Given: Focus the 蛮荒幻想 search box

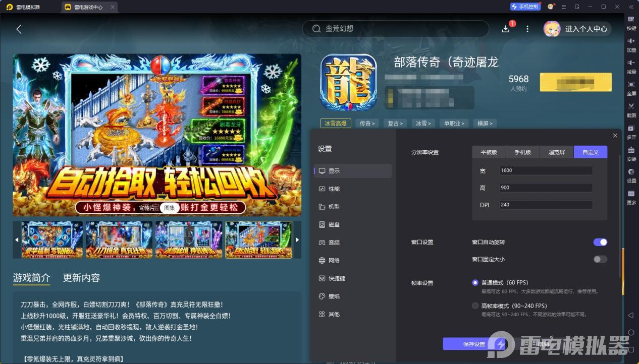Looking at the screenshot, I should tap(395, 29).
